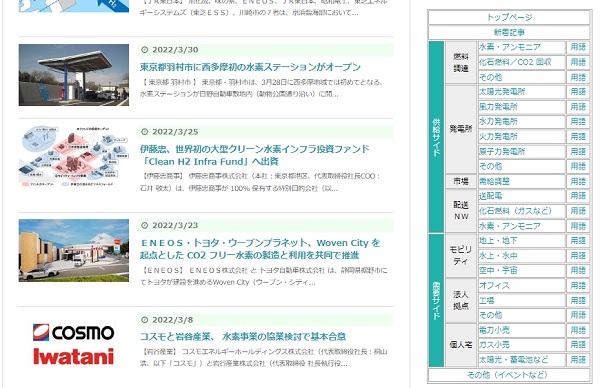
Task: Open 用語 for the 火力発電所 row
Action: (578, 137)
